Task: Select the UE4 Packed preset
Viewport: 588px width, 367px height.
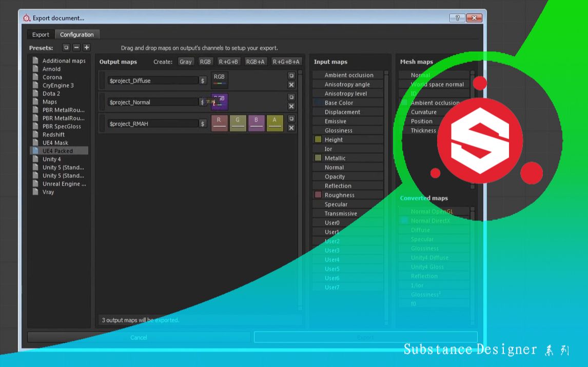Action: point(59,151)
